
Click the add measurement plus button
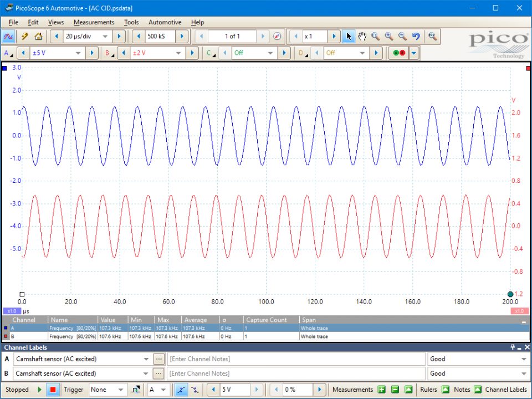click(382, 390)
